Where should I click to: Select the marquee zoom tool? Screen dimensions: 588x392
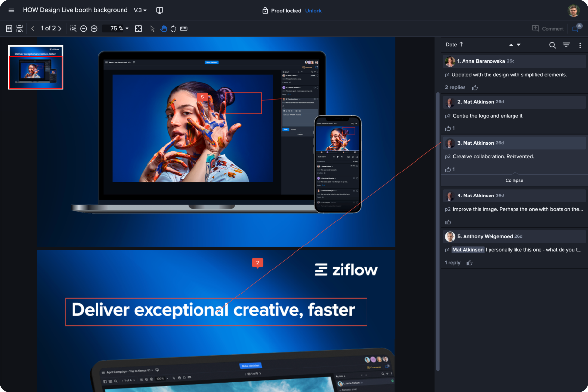(x=73, y=28)
